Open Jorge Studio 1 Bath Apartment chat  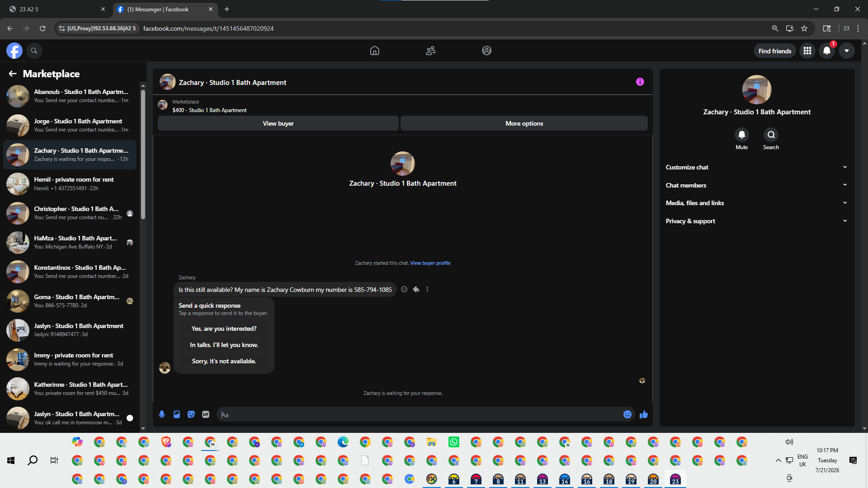tap(70, 125)
